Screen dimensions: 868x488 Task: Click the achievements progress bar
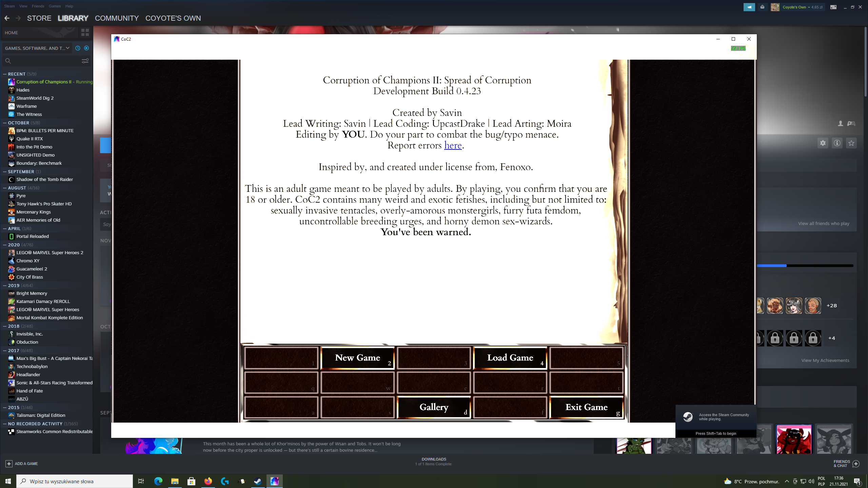point(805,266)
